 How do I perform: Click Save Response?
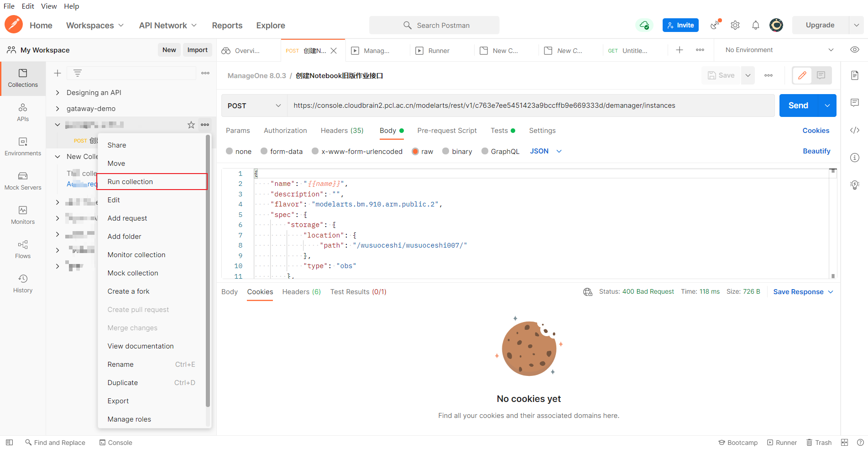[803, 292]
